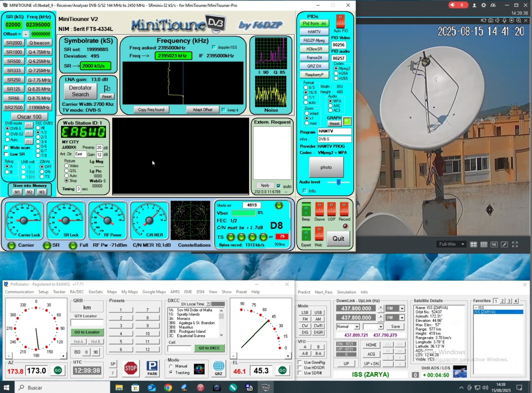Open the Next_Pass menu
Image resolution: width=532 pixels, height=393 pixels.
pyautogui.click(x=324, y=292)
